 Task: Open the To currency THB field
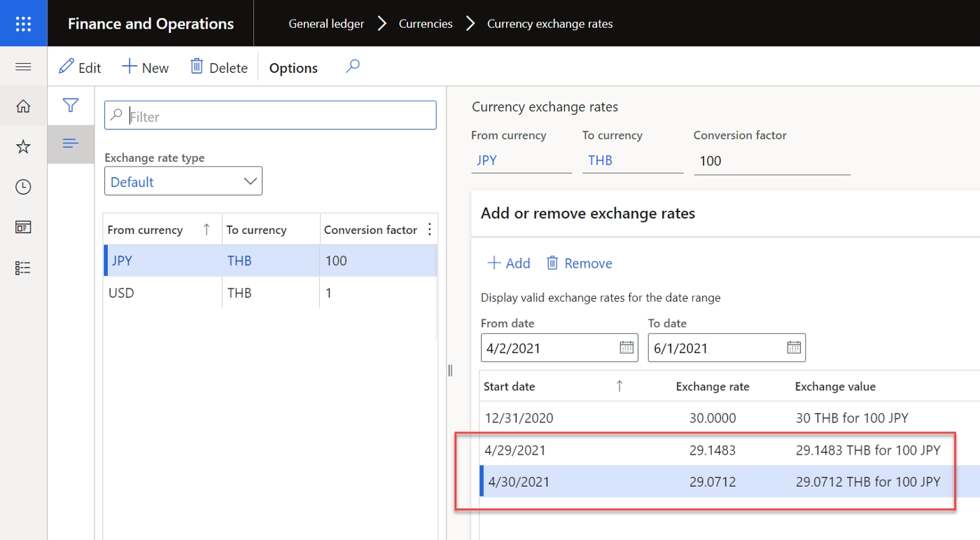tap(633, 160)
